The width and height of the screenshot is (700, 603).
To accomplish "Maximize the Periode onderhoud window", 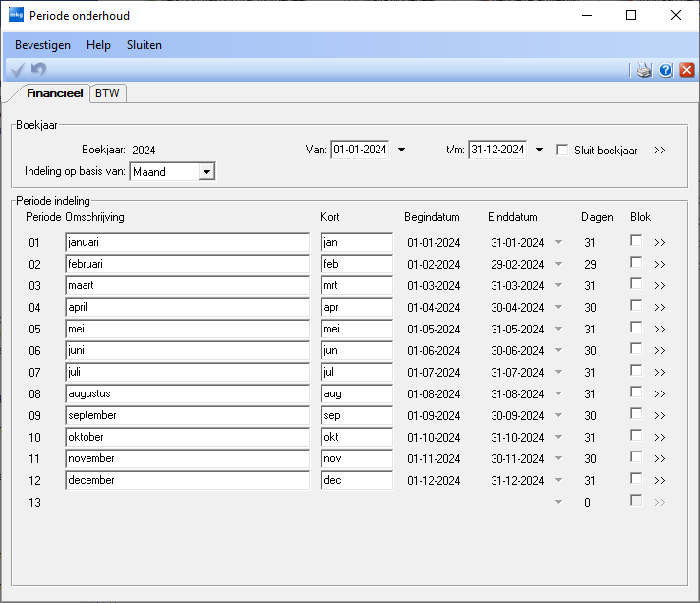I will 631,15.
